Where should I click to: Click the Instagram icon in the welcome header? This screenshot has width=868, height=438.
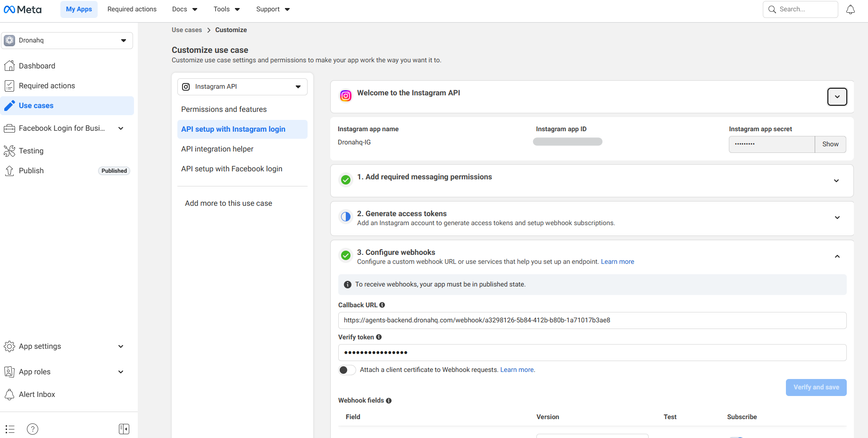coord(346,95)
